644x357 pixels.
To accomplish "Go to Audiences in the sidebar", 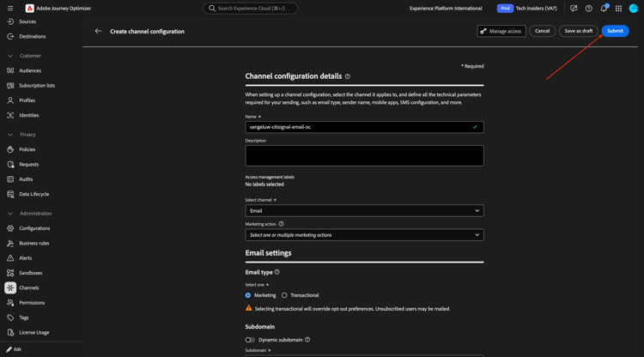I will [x=30, y=70].
